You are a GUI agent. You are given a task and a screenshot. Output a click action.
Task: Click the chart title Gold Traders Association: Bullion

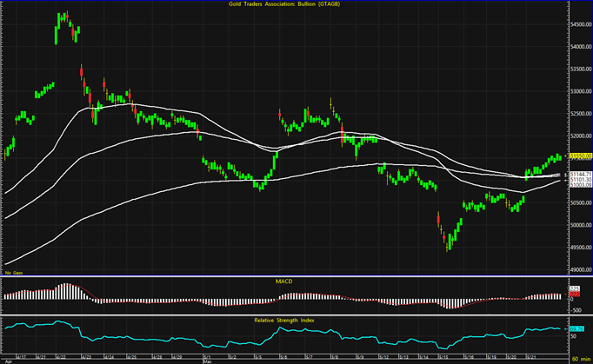pyautogui.click(x=296, y=5)
